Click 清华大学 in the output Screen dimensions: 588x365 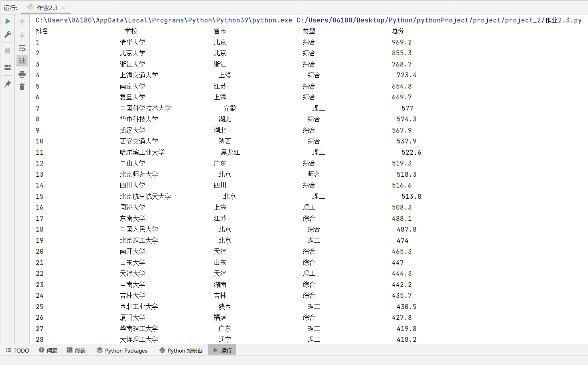[x=132, y=42]
